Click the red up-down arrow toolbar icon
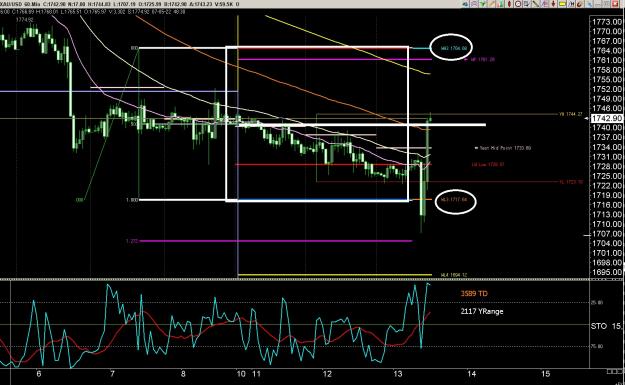 (x=553, y=4)
